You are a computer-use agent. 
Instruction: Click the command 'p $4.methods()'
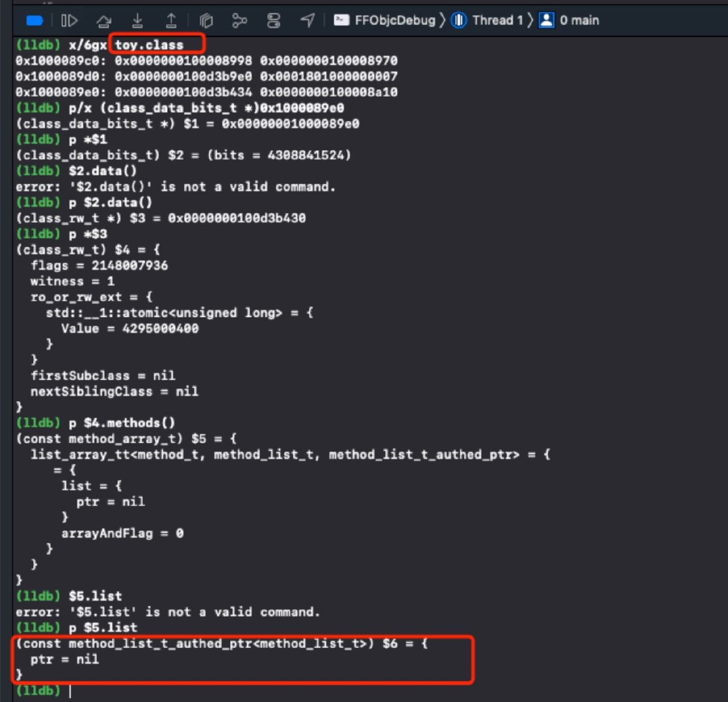pos(122,423)
